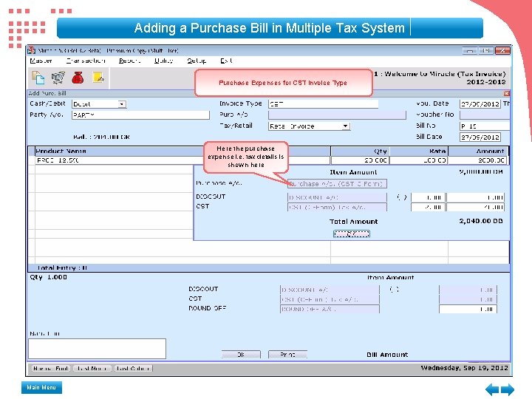Click the Round Off amount field
Image resolution: width=532 pixels, height=399 pixels.
click(x=468, y=309)
